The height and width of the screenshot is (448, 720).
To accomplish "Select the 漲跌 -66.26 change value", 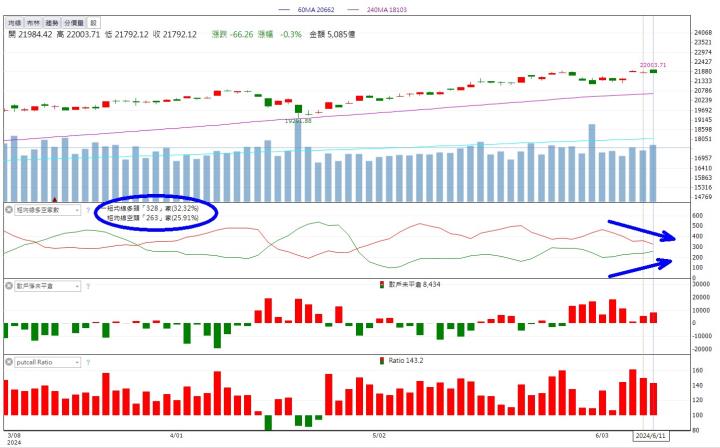I will click(x=232, y=34).
